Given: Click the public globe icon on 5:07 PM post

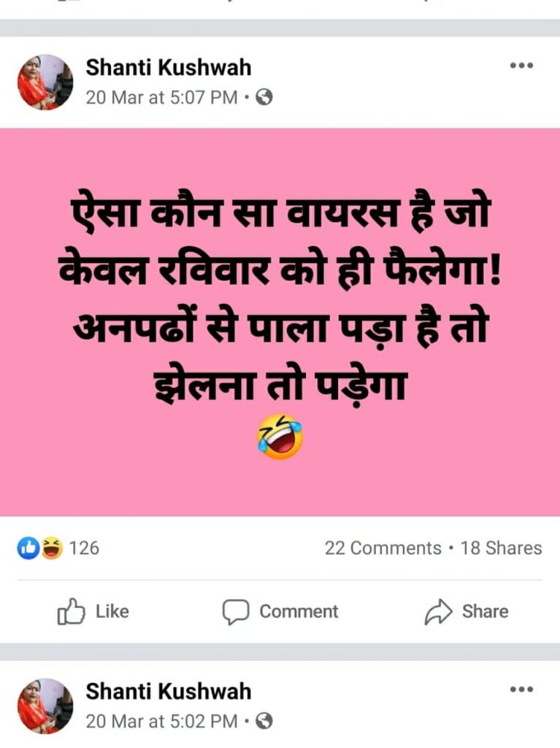Looking at the screenshot, I should click(x=264, y=98).
